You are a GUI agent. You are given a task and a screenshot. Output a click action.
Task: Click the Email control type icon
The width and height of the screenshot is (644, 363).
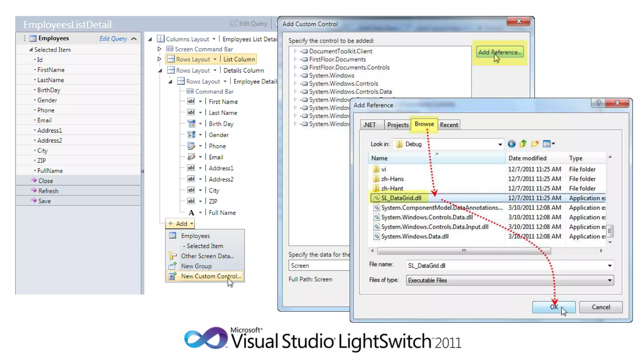pos(191,157)
